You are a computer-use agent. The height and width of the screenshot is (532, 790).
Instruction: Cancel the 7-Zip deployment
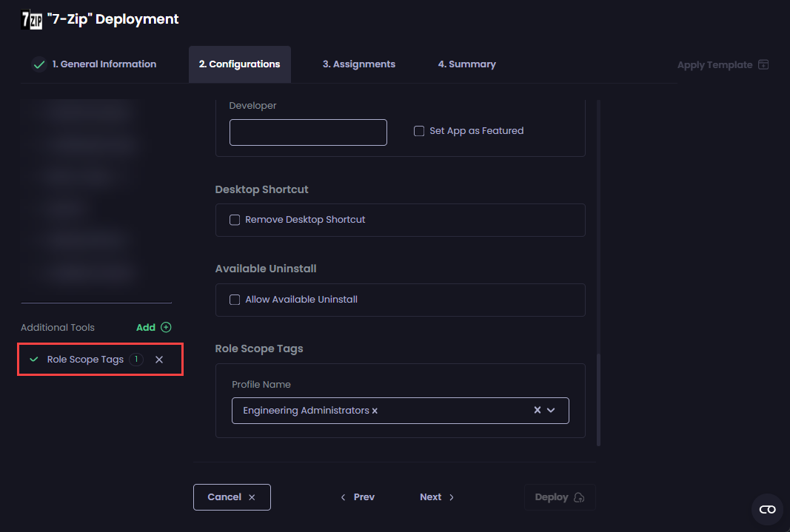[232, 496]
